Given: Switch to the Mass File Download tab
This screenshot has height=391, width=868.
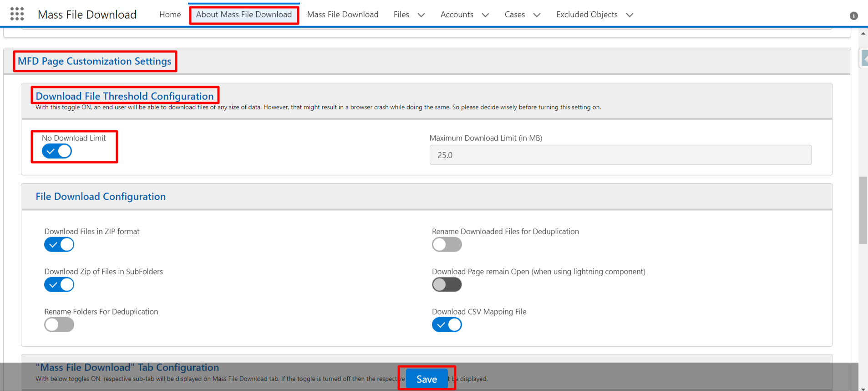Looking at the screenshot, I should (x=343, y=15).
